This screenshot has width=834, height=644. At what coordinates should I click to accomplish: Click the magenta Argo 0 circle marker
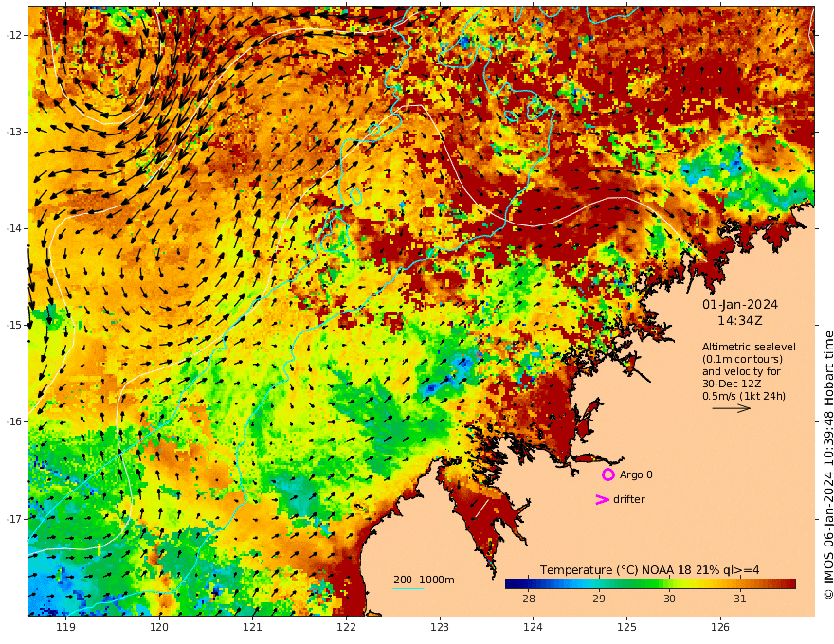607,474
